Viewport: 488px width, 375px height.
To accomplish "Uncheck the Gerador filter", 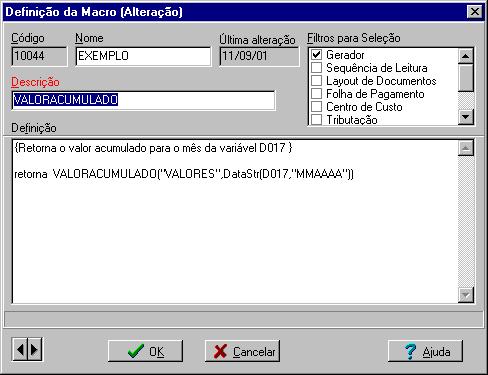I will click(316, 55).
